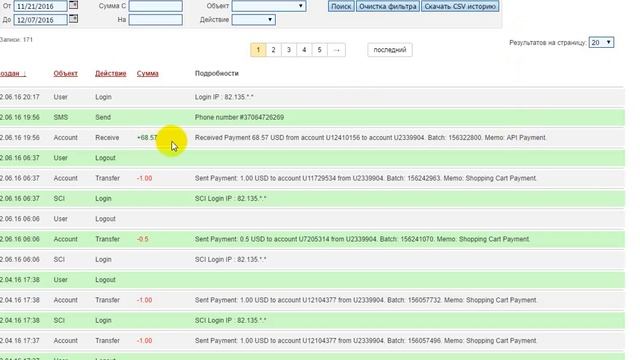Open calendar picker for the До date
640x360 pixels.
click(x=73, y=19)
